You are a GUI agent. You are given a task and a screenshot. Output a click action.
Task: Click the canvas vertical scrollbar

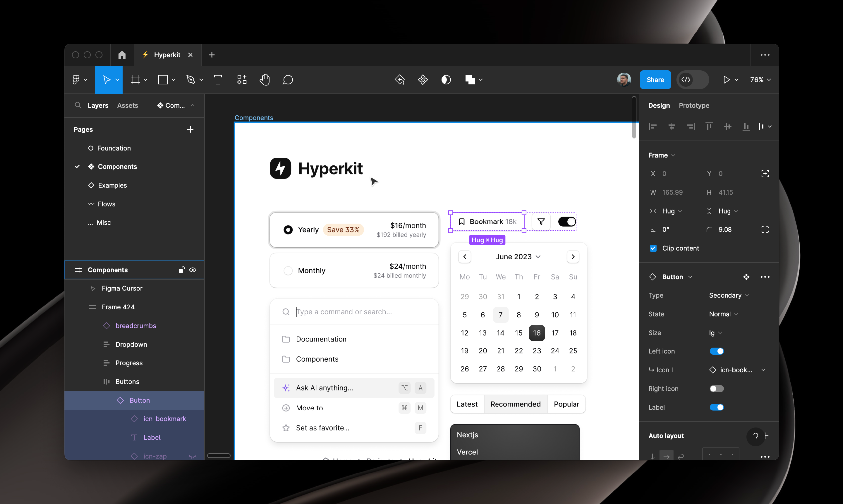[x=634, y=117]
